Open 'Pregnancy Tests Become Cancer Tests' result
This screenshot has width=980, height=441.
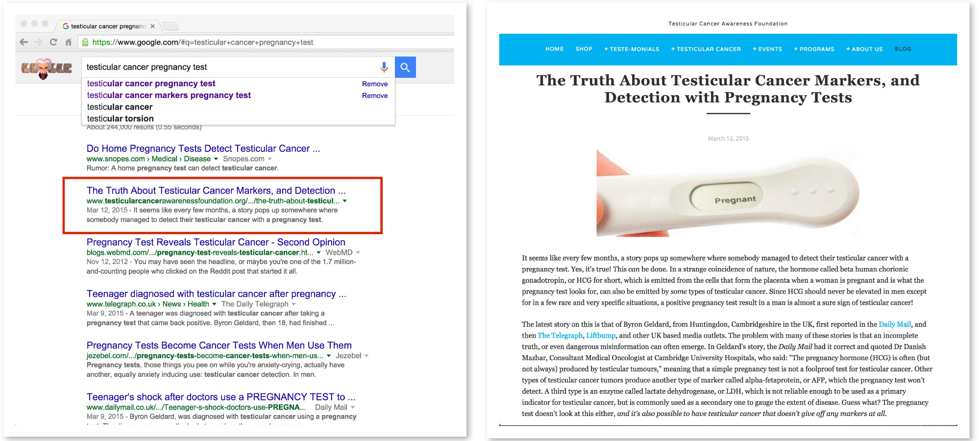[x=219, y=345]
